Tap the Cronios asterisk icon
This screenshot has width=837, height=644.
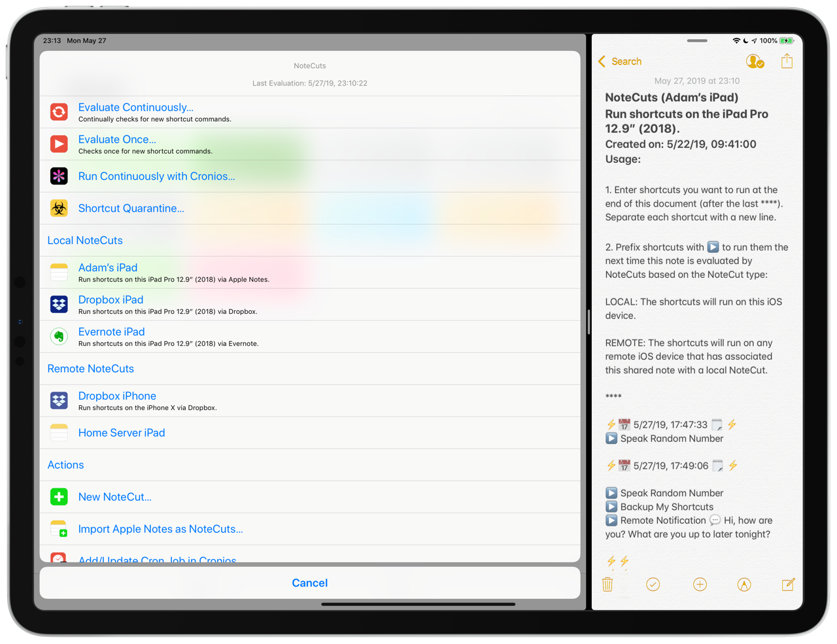pos(59,176)
